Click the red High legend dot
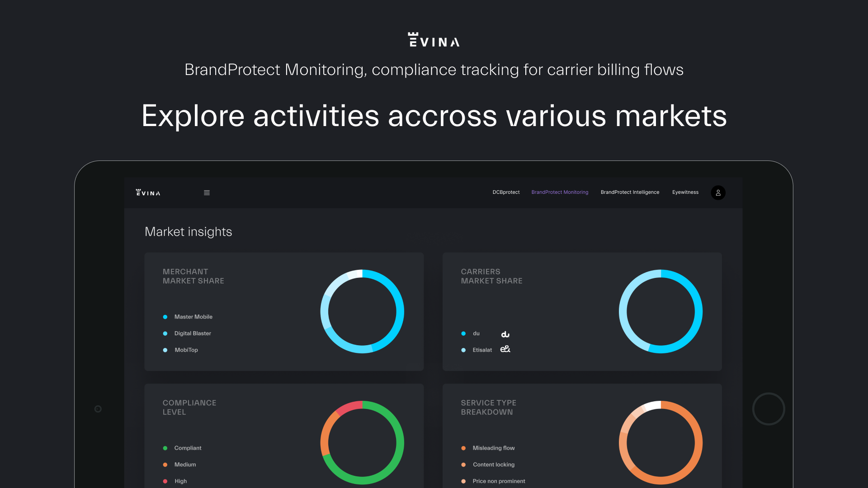The width and height of the screenshot is (868, 488). click(165, 481)
